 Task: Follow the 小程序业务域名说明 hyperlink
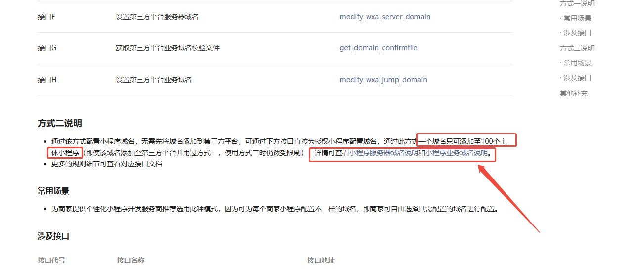point(457,153)
